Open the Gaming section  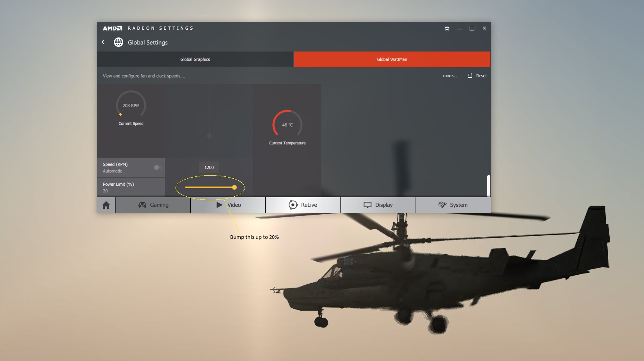(153, 205)
